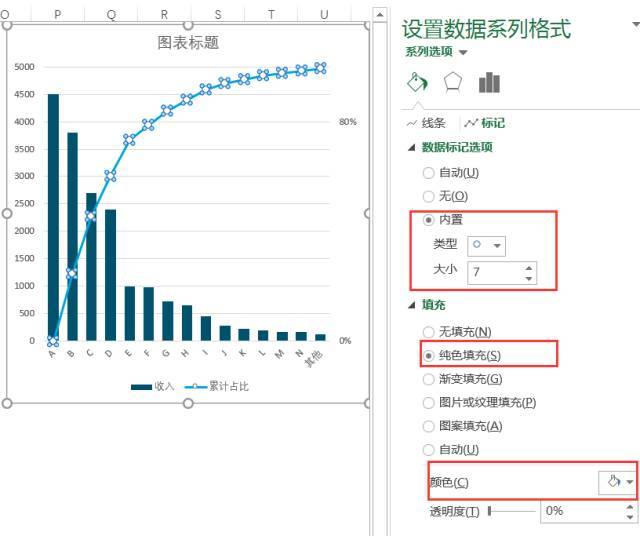Select 图片或纹理填充(P) radio button
This screenshot has height=536, width=640.
[x=428, y=403]
